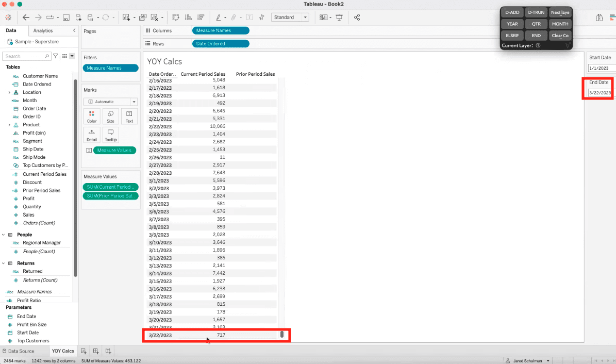
Task: Click the ELSEIF snippet button
Action: 512,35
